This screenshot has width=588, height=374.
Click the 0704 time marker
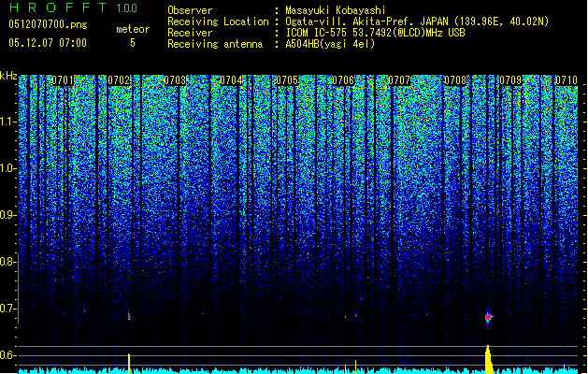point(231,80)
